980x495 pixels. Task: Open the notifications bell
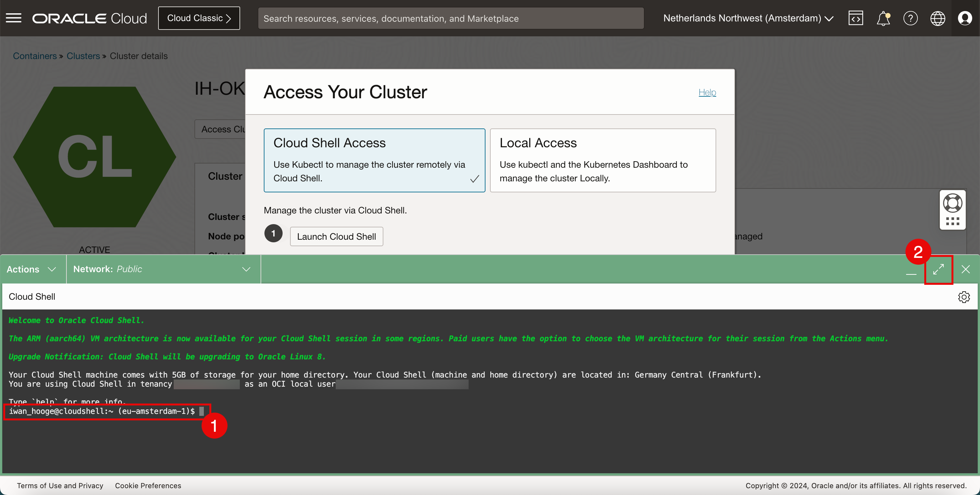[x=883, y=18]
